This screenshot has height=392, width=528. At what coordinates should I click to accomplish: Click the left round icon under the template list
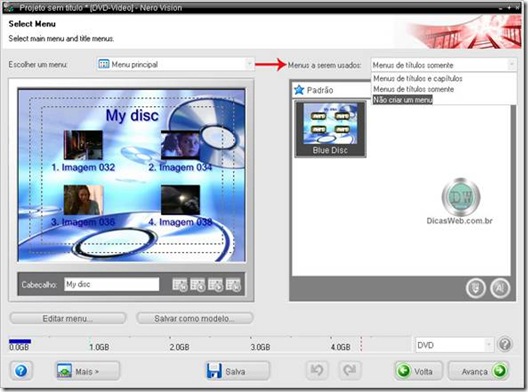point(475,288)
